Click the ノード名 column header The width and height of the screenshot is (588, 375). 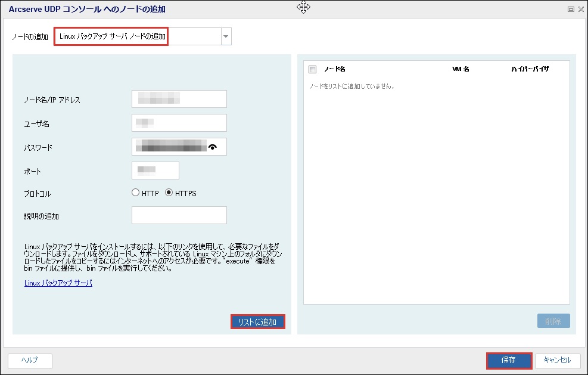(335, 69)
